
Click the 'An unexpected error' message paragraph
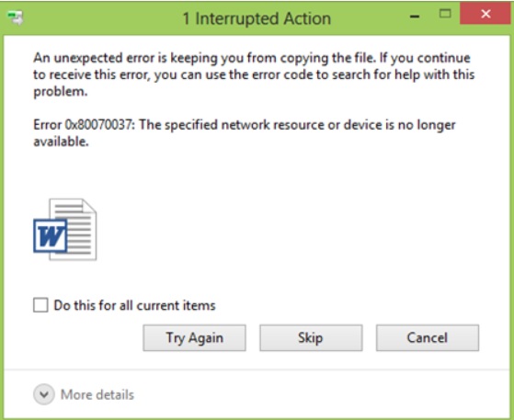click(x=254, y=74)
